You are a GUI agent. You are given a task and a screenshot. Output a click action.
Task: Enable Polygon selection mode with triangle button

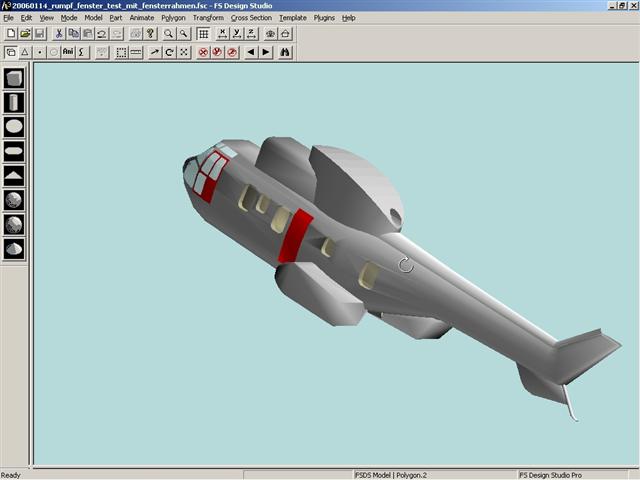25,52
